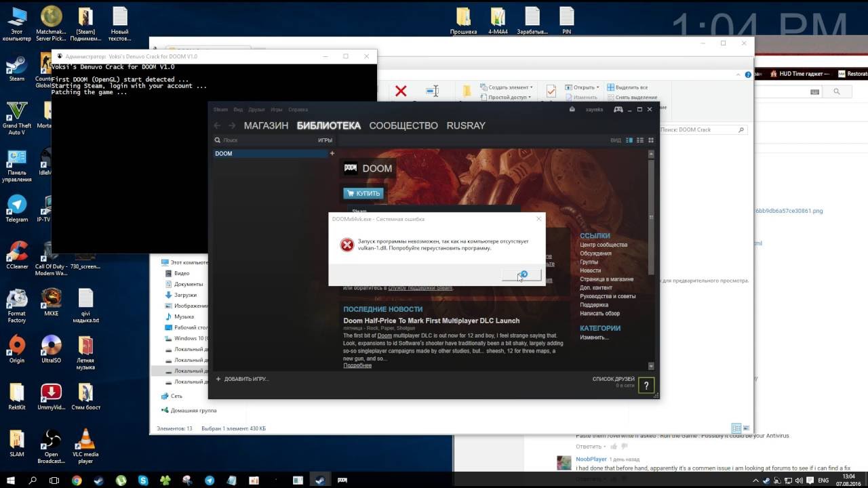Open Doom Half-Price news headline
Image resolution: width=868 pixels, height=488 pixels.
click(431, 321)
